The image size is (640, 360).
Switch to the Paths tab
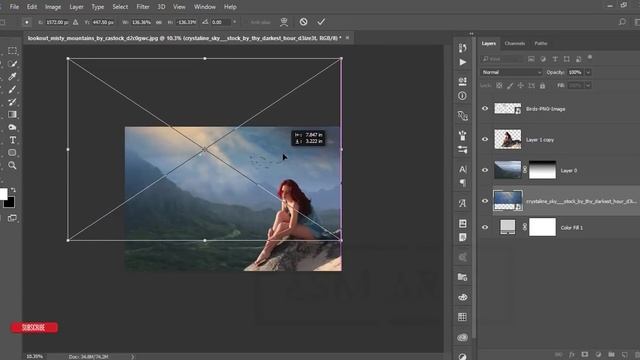(541, 43)
